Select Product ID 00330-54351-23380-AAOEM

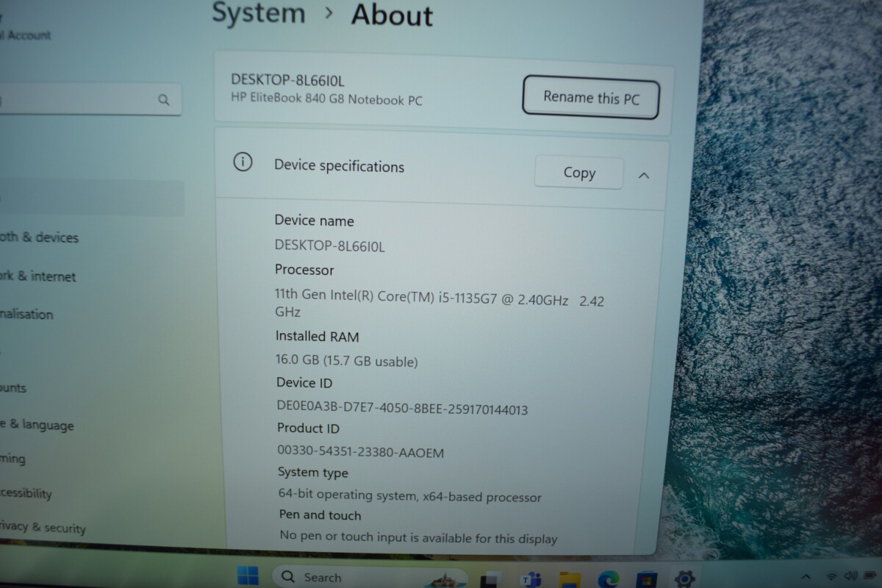click(x=361, y=451)
